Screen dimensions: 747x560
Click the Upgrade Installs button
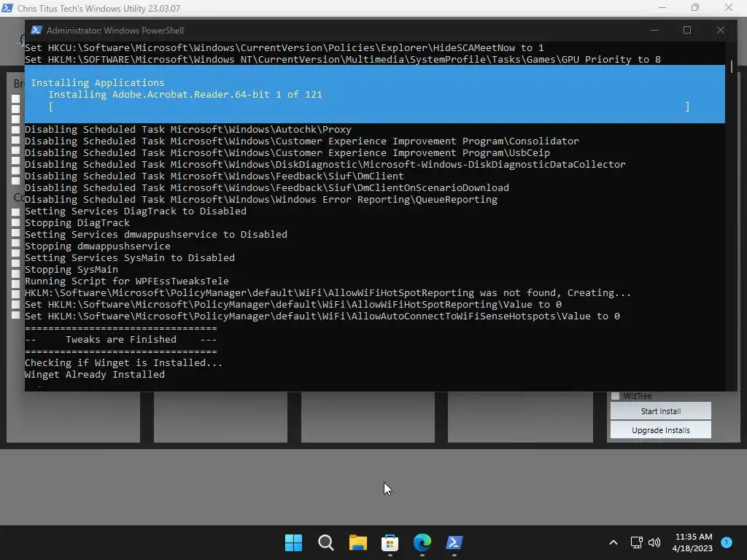click(x=661, y=430)
